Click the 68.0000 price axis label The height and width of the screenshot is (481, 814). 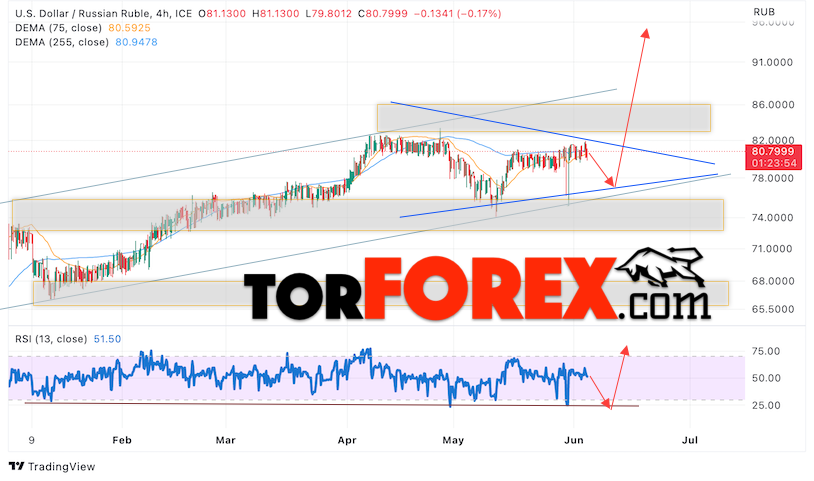(773, 281)
